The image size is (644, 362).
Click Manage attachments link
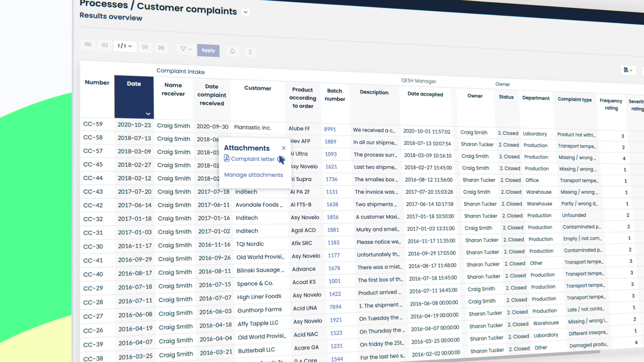tap(253, 175)
